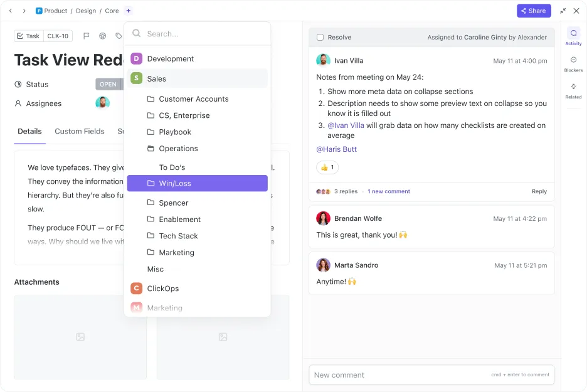Image resolution: width=587 pixels, height=392 pixels.
Task: Add location with the plus icon
Action: pos(129,11)
